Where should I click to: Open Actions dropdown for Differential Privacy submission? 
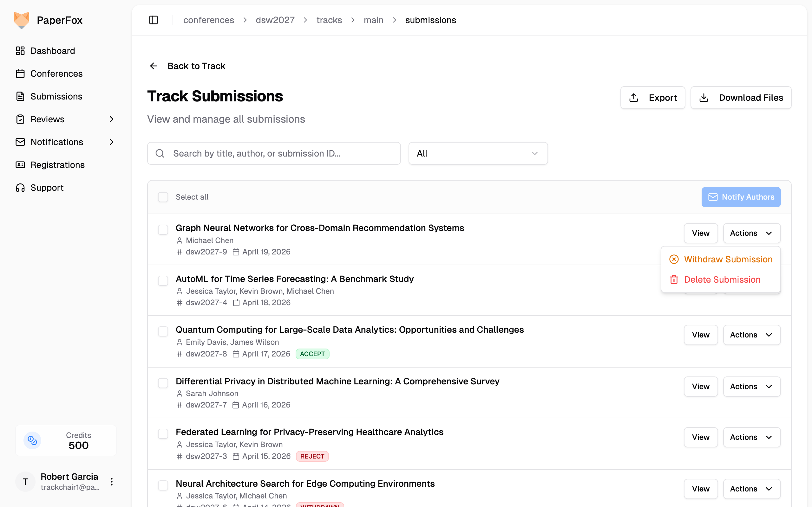pyautogui.click(x=752, y=386)
